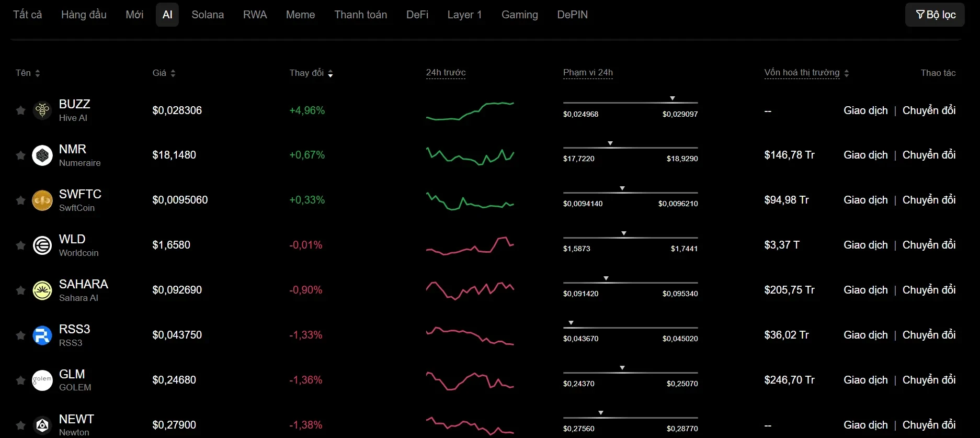Click the SwftCoin gold coin icon
The height and width of the screenshot is (438, 980).
coord(42,200)
